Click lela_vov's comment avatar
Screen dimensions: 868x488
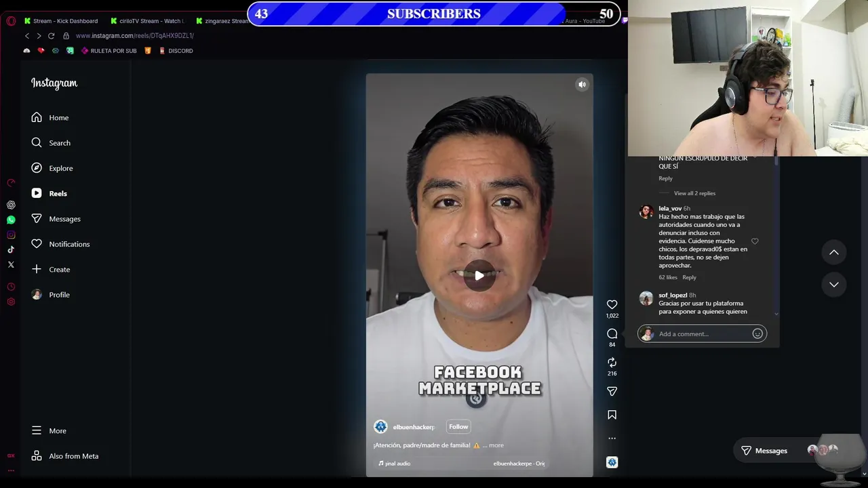pyautogui.click(x=646, y=211)
